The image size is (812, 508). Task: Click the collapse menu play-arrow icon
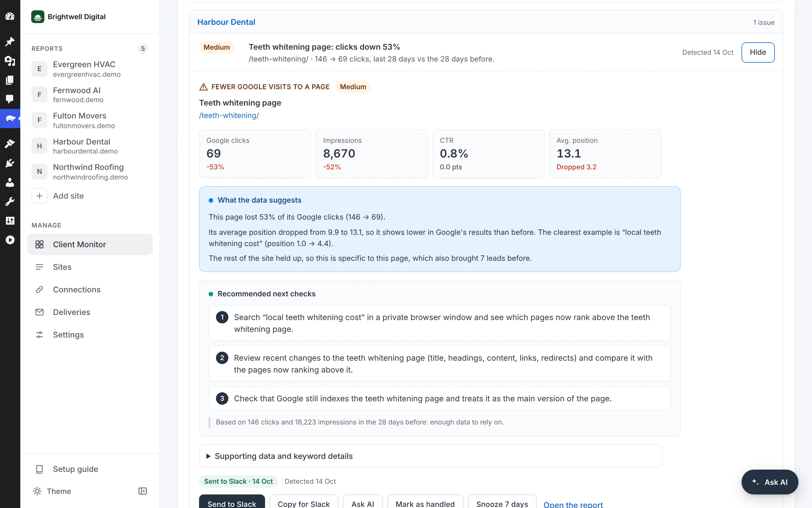(x=10, y=240)
